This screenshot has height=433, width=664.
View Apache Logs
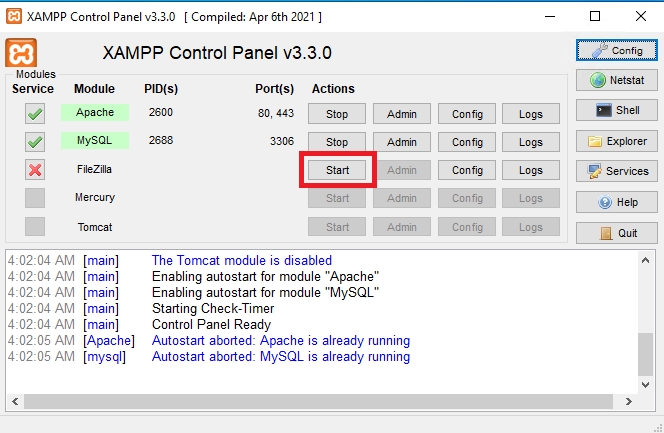pyautogui.click(x=531, y=114)
